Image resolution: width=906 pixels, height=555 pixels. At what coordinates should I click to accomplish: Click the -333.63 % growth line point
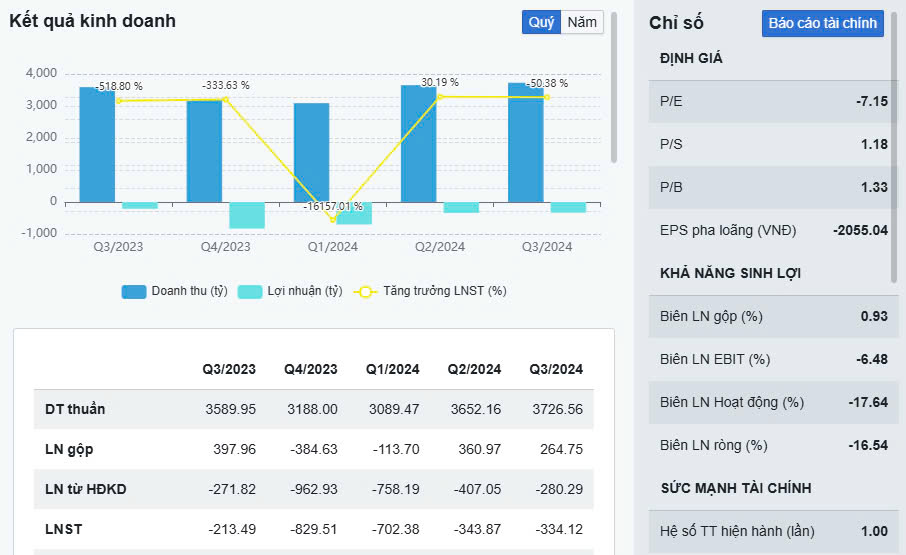[226, 100]
